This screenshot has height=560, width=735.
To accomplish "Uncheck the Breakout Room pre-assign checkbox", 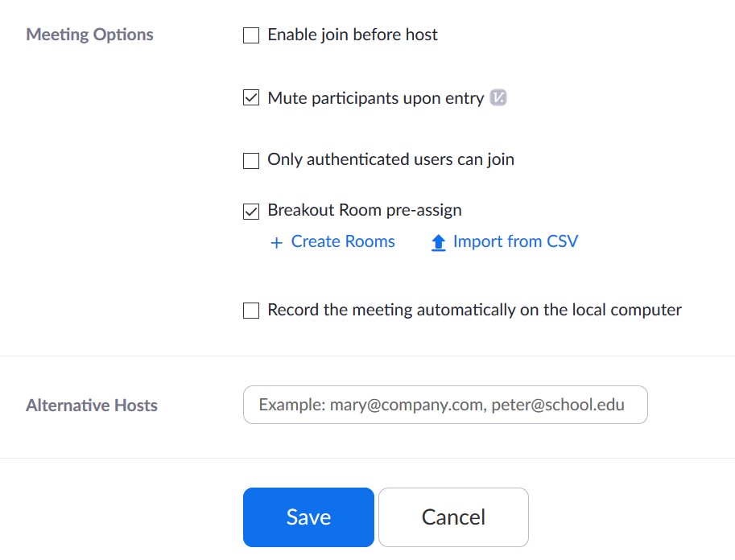I will click(x=251, y=212).
